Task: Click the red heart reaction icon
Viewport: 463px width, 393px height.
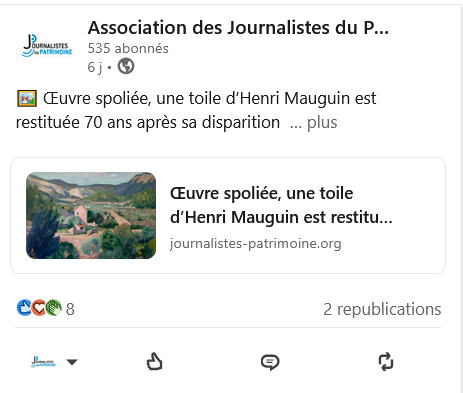Action: 39,307
